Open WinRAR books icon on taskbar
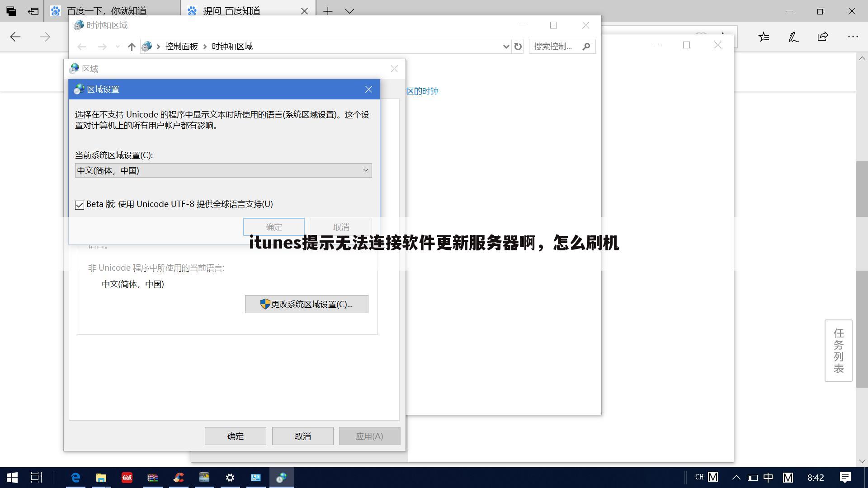Viewport: 868px width, 488px height. (x=153, y=477)
